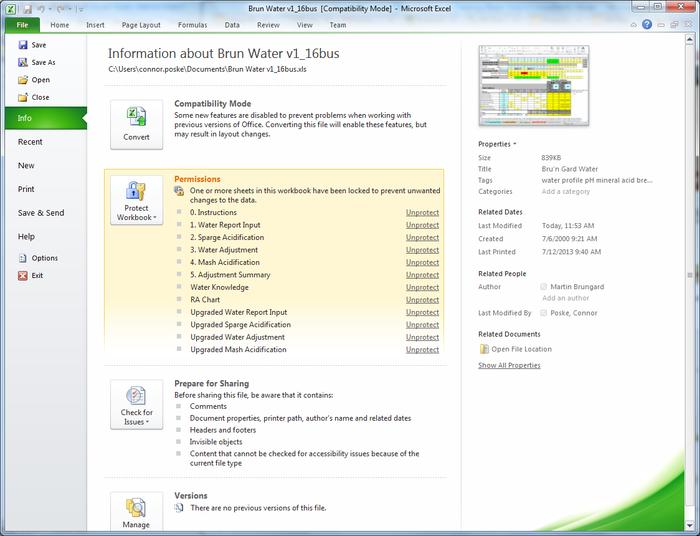Click the quick access Save icon in title bar

pyautogui.click(x=27, y=8)
